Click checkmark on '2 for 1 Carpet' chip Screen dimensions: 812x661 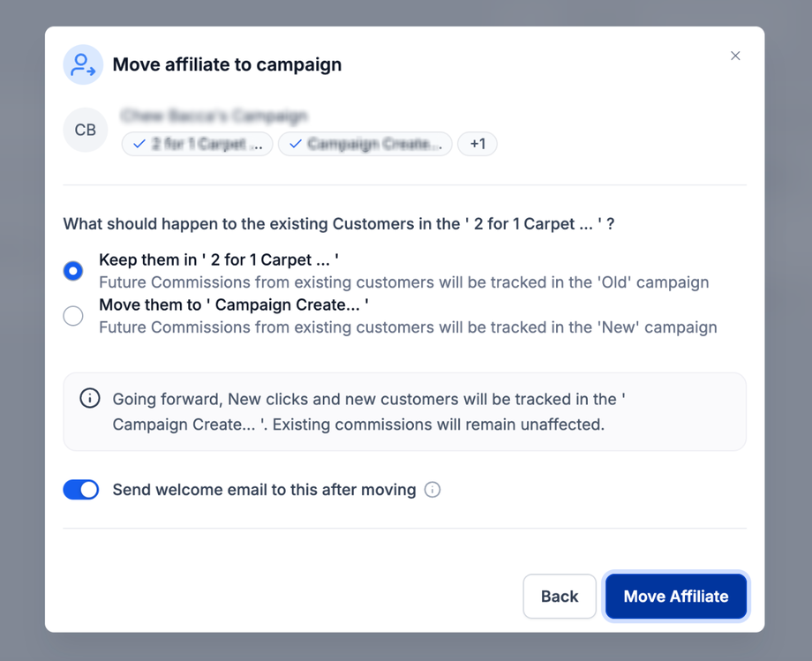(139, 144)
